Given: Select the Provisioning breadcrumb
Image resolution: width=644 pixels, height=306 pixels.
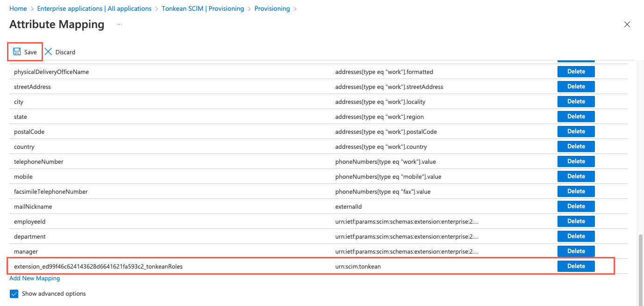Looking at the screenshot, I should (x=272, y=8).
